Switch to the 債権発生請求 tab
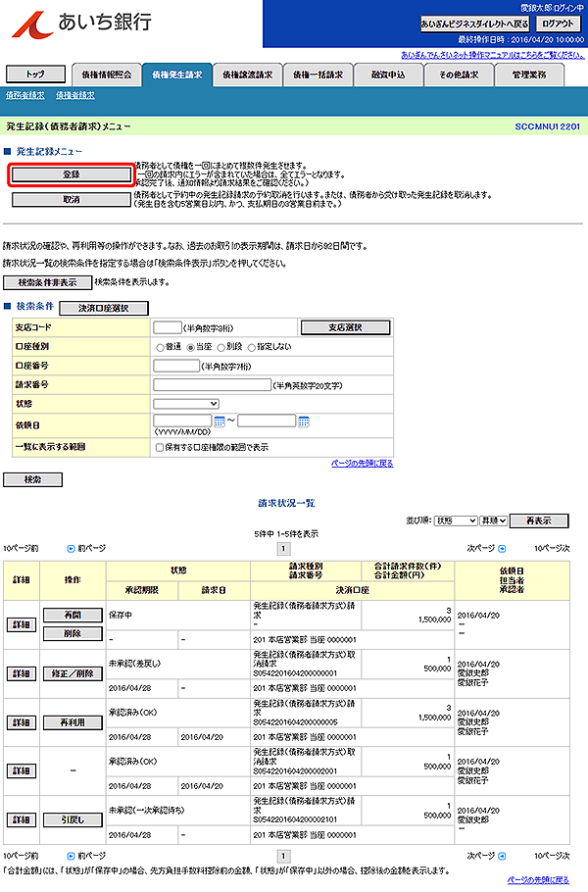Image resolution: width=588 pixels, height=892 pixels. click(x=176, y=74)
